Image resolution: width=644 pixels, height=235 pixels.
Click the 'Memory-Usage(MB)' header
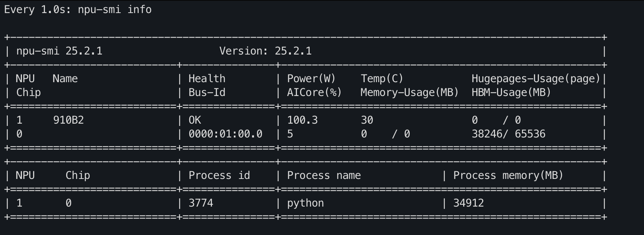(410, 93)
